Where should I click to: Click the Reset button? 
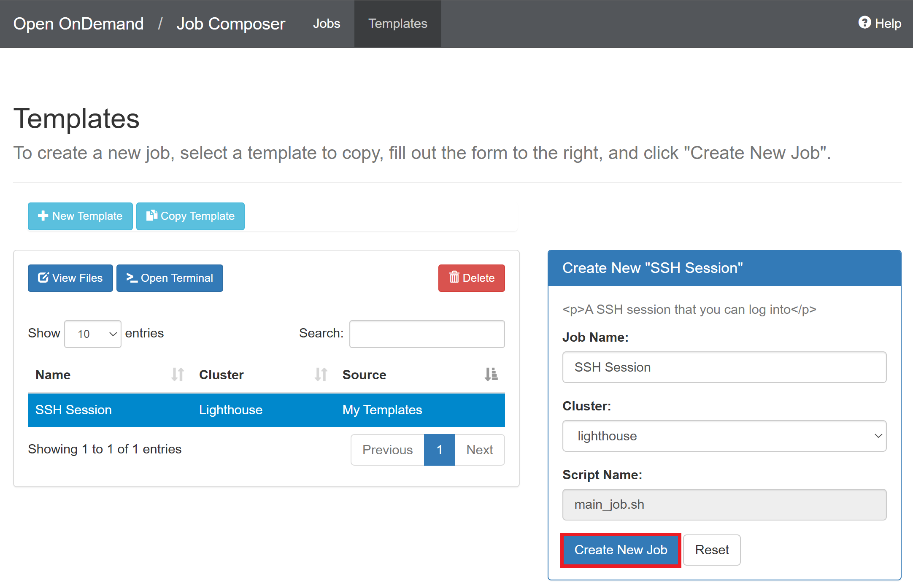point(712,550)
